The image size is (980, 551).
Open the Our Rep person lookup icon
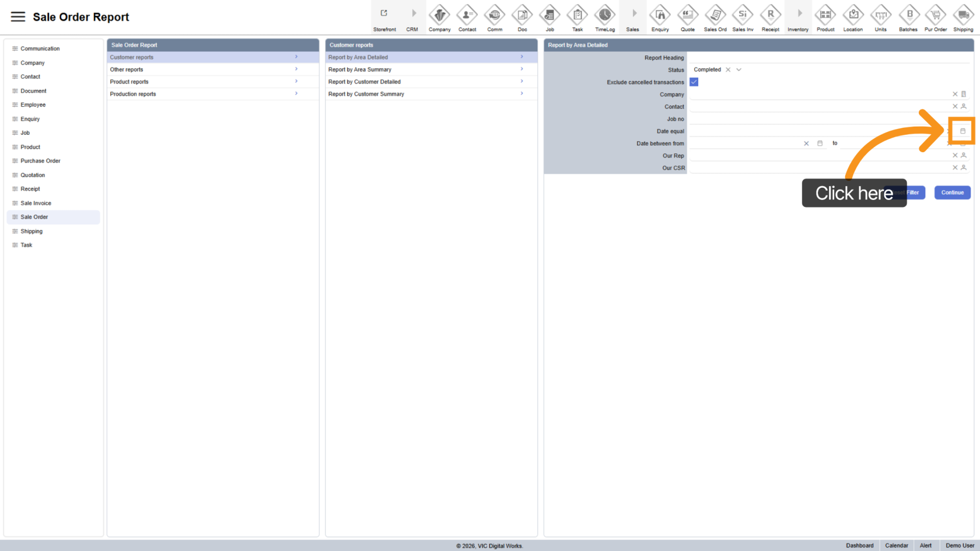coord(964,156)
